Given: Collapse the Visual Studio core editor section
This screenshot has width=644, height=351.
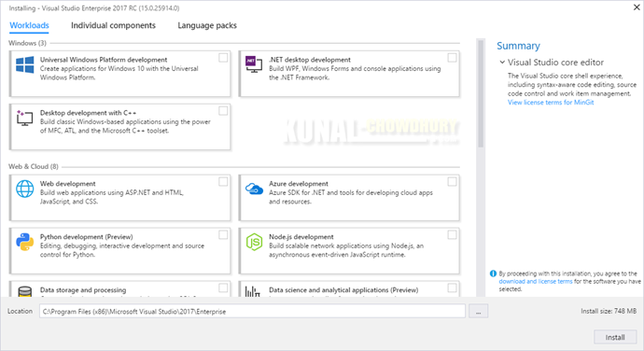Looking at the screenshot, I should 502,62.
